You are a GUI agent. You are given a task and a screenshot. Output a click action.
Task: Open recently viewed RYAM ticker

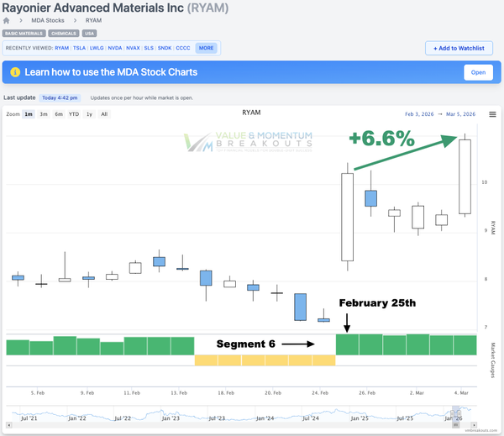(61, 48)
